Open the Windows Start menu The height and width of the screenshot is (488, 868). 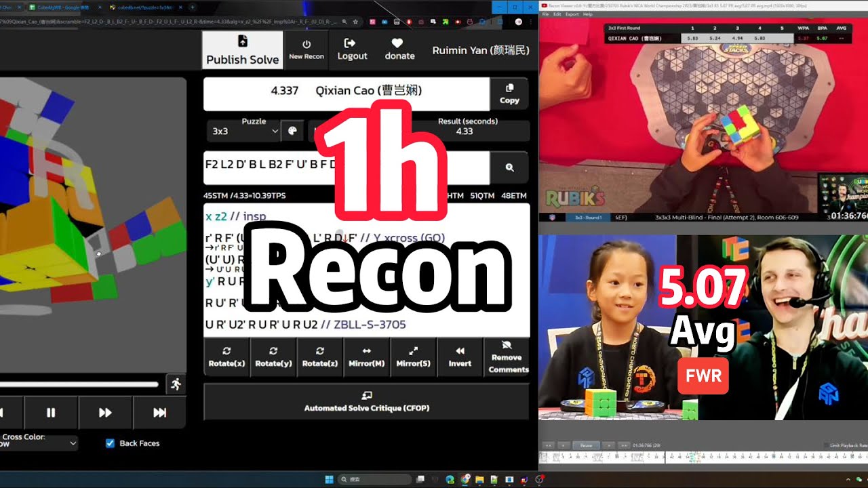[330, 479]
